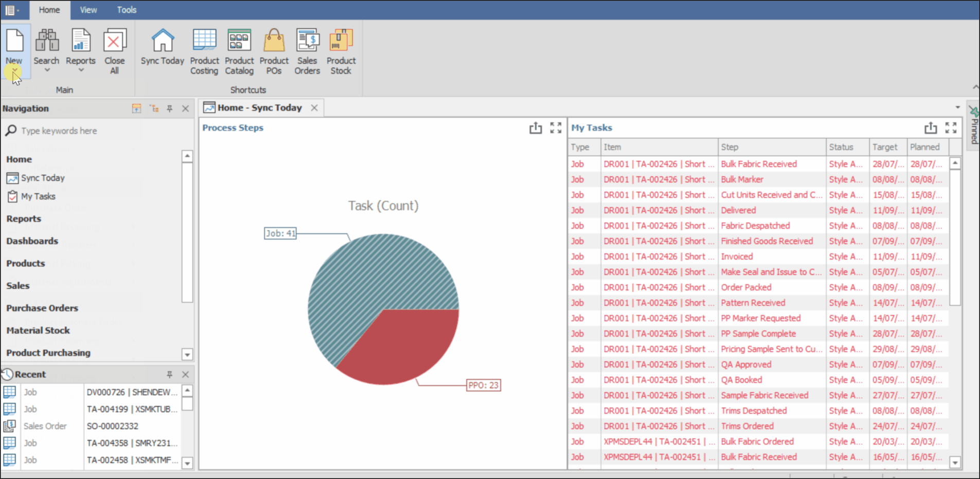
Task: Click the Navigation home layout icon
Action: coord(136,108)
